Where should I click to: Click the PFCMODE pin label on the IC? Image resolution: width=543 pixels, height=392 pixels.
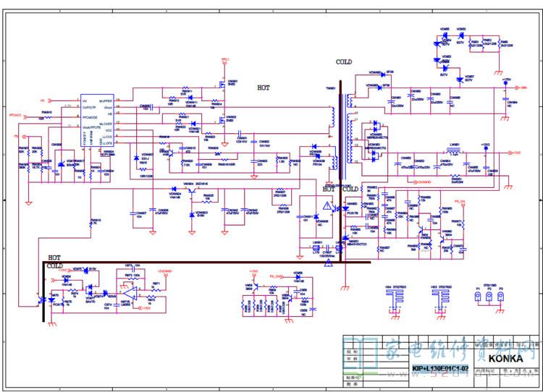click(90, 117)
